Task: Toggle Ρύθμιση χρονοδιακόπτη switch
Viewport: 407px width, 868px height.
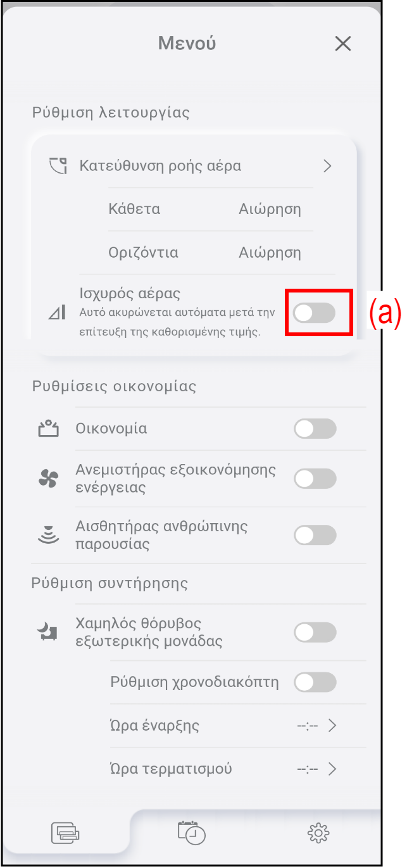Action: click(315, 682)
